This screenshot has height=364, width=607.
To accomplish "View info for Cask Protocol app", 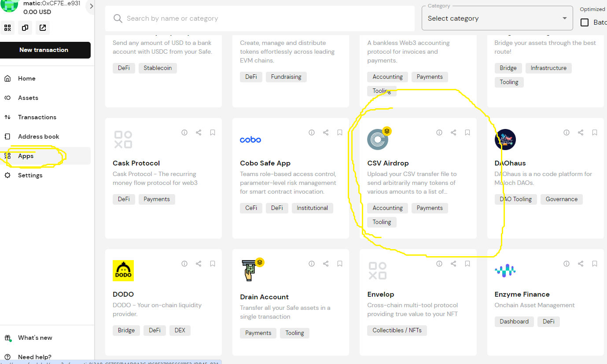I will pyautogui.click(x=184, y=132).
